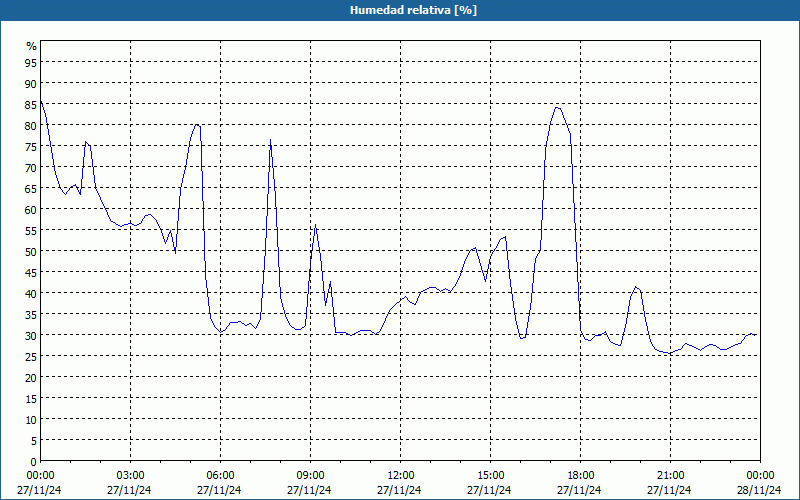Click the 85 y-axis label
Screen dimensions: 800x500
pyautogui.click(x=32, y=104)
